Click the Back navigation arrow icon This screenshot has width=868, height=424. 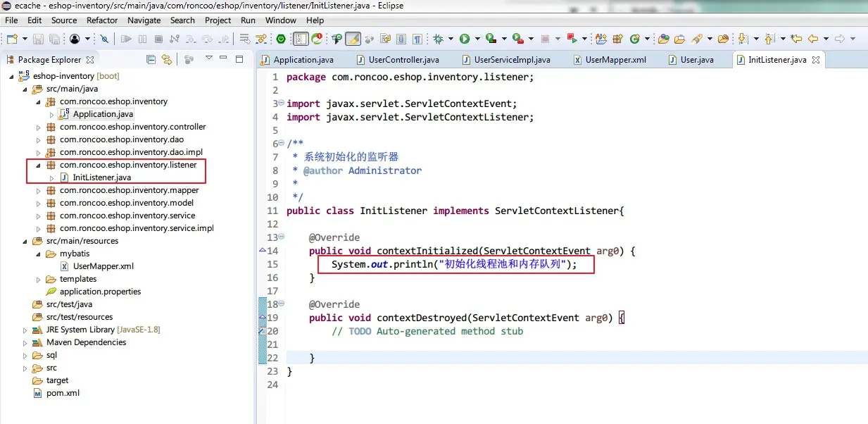pos(812,39)
